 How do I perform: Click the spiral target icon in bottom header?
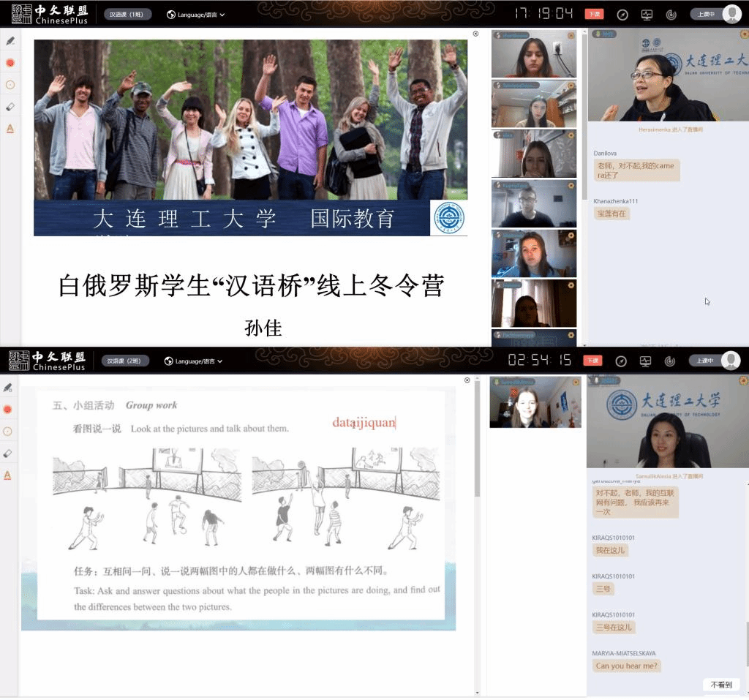click(671, 361)
